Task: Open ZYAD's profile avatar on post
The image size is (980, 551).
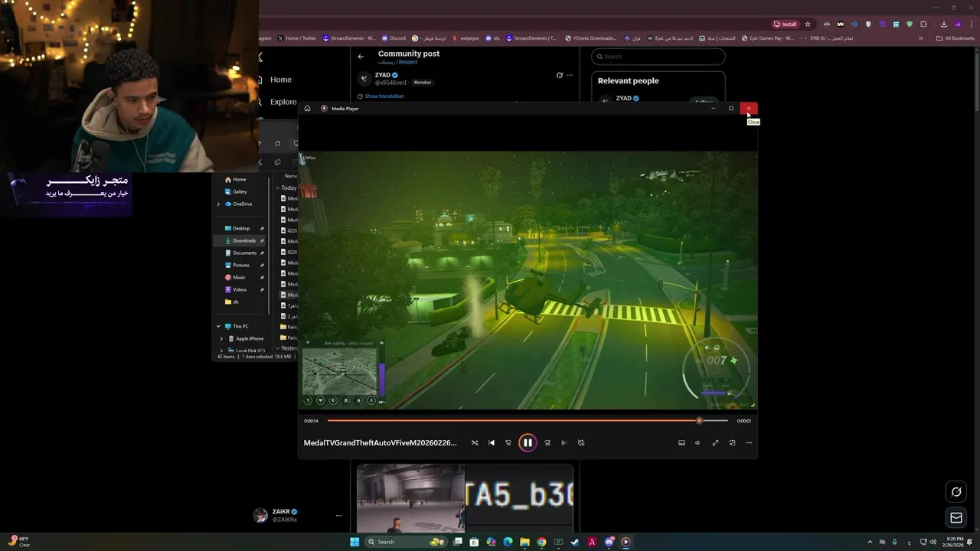Action: [x=364, y=78]
